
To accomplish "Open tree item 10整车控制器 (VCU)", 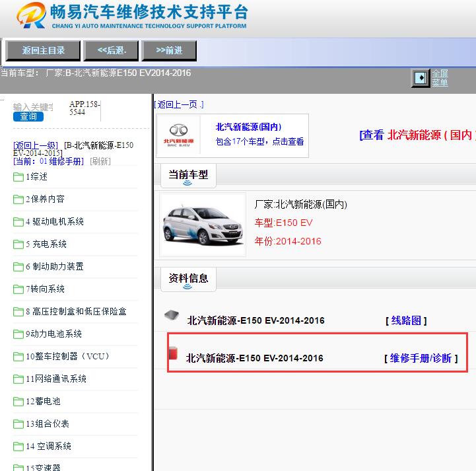I will pos(67,357).
